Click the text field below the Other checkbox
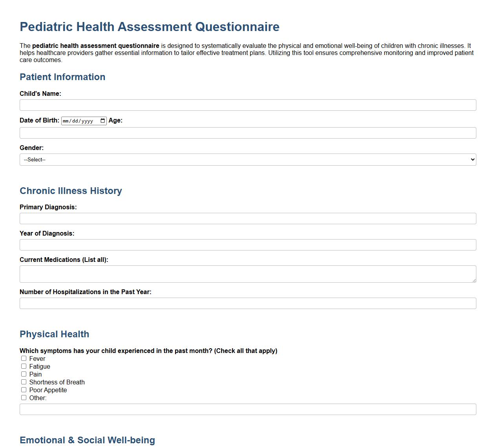Viewport: 496px width, 448px height. [247, 409]
